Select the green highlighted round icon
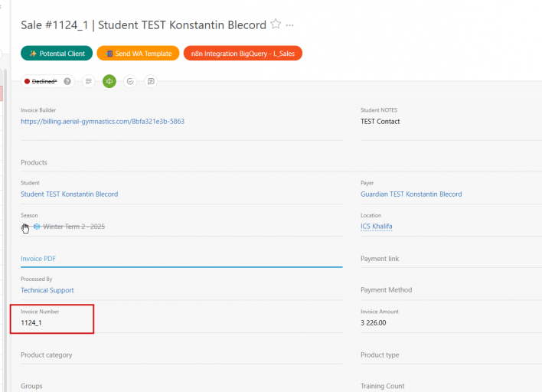 pyautogui.click(x=109, y=81)
